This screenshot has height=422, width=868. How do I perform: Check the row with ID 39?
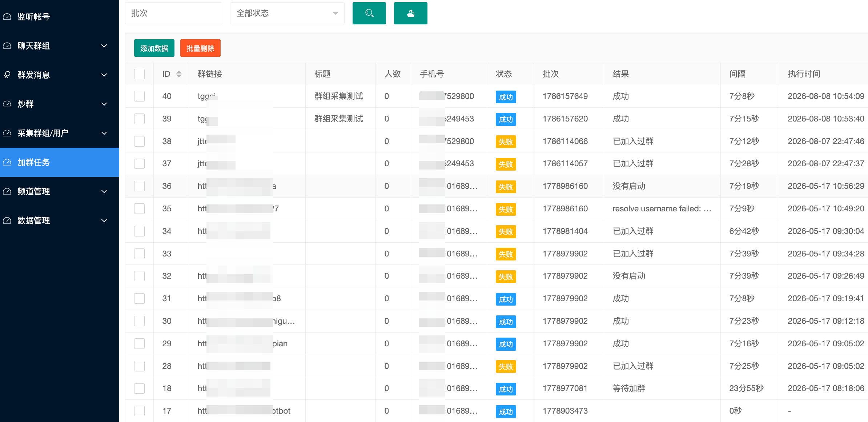[x=139, y=119]
